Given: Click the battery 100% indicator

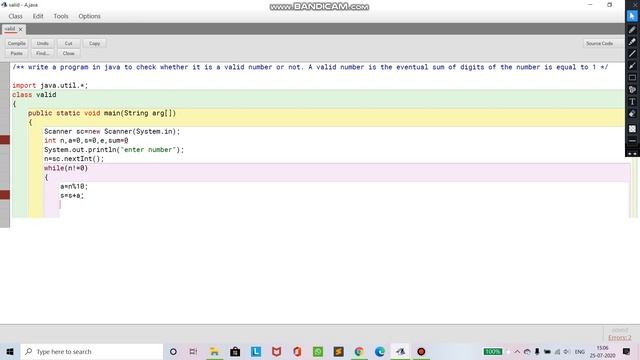Looking at the screenshot, I should click(493, 351).
